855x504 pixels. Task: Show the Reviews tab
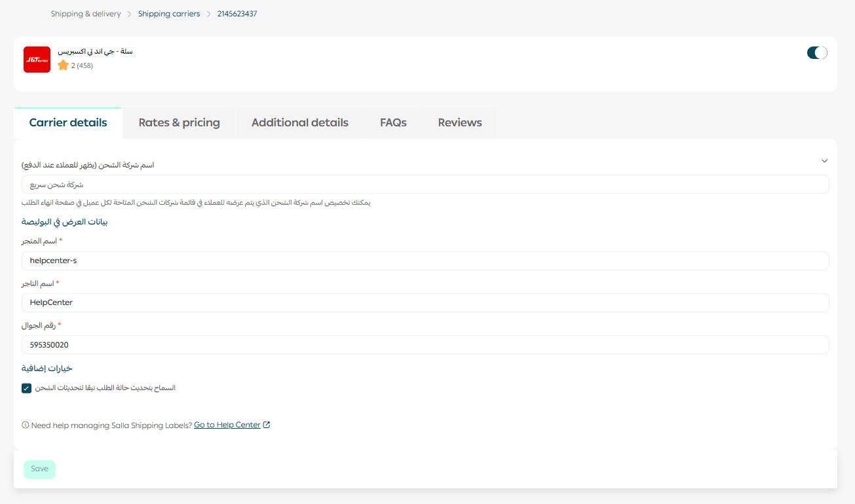(460, 123)
